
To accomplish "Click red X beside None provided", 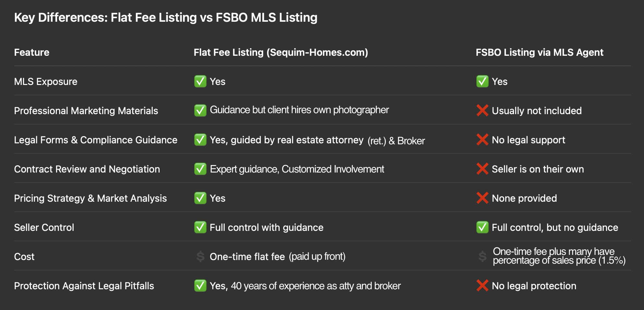I will 482,198.
